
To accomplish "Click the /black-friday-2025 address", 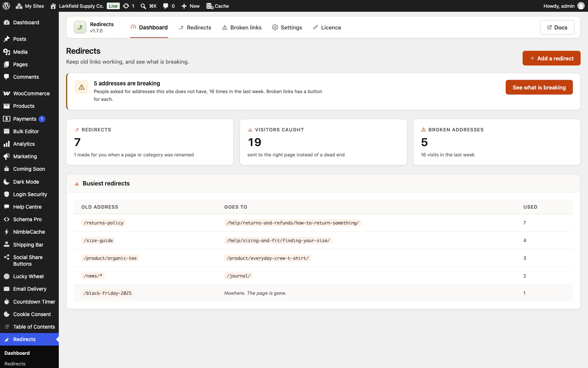I will pyautogui.click(x=108, y=293).
